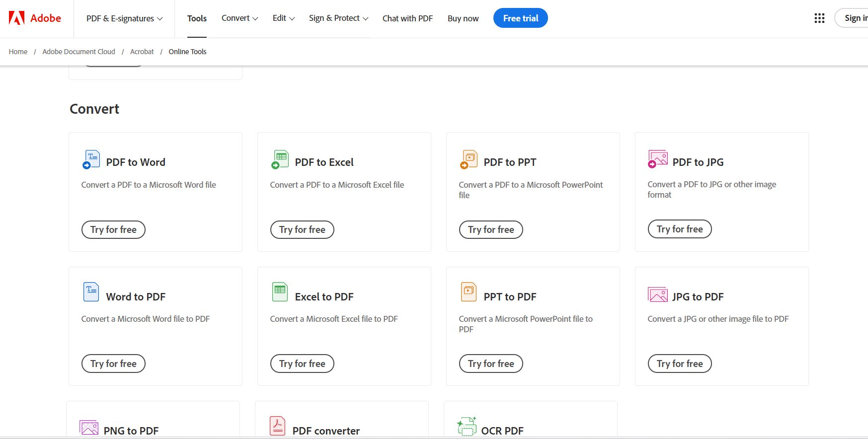The height and width of the screenshot is (439, 868).
Task: Open Acrobat breadcrumb link
Action: 142,52
